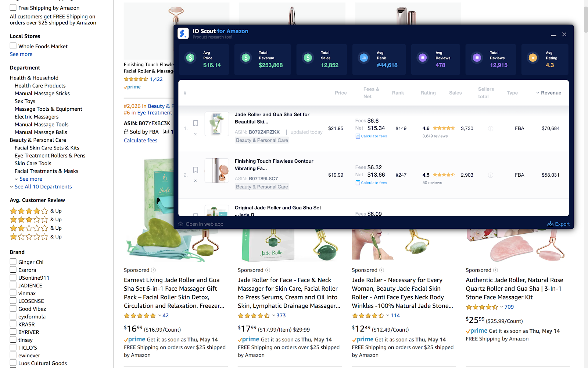Click the Calculate fees icon for the second product

point(358,183)
